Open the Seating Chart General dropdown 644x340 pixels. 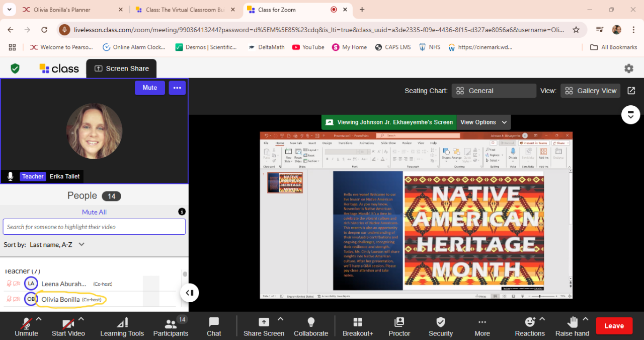[494, 91]
